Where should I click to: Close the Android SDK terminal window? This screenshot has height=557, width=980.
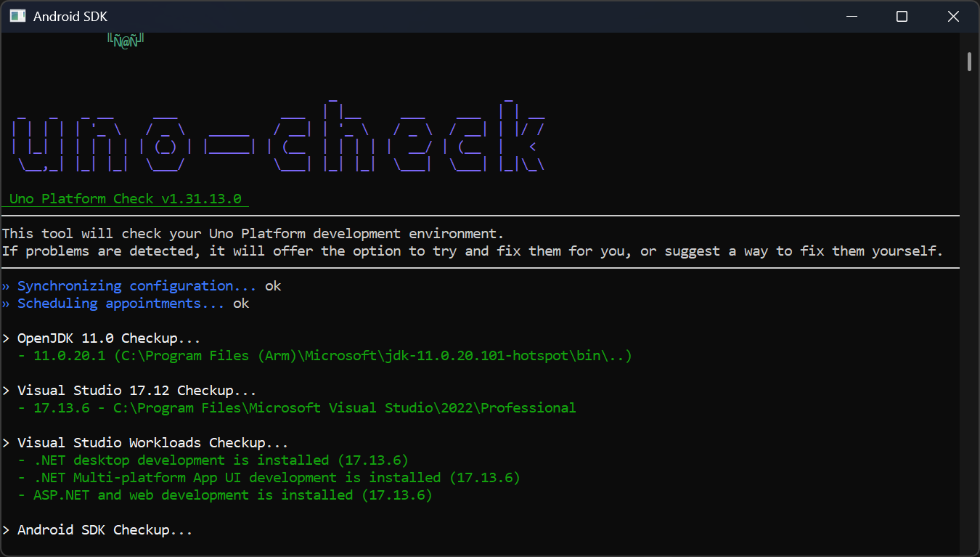tap(953, 16)
